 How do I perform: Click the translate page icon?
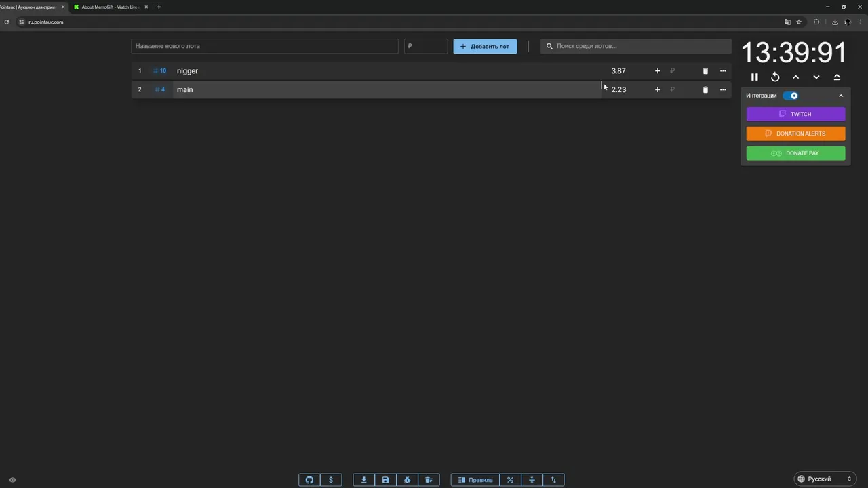click(x=787, y=22)
